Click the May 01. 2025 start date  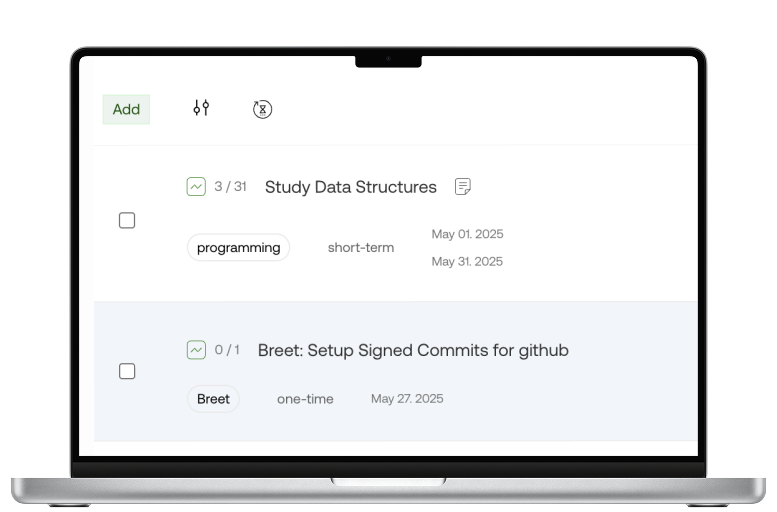467,235
